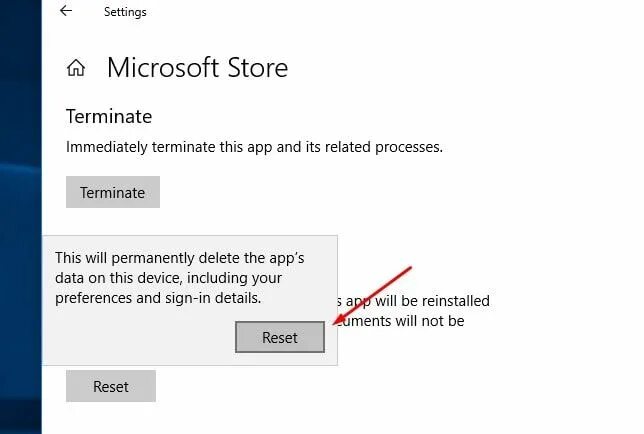Image resolution: width=644 pixels, height=434 pixels.
Task: Click the Settings window title
Action: coord(125,13)
